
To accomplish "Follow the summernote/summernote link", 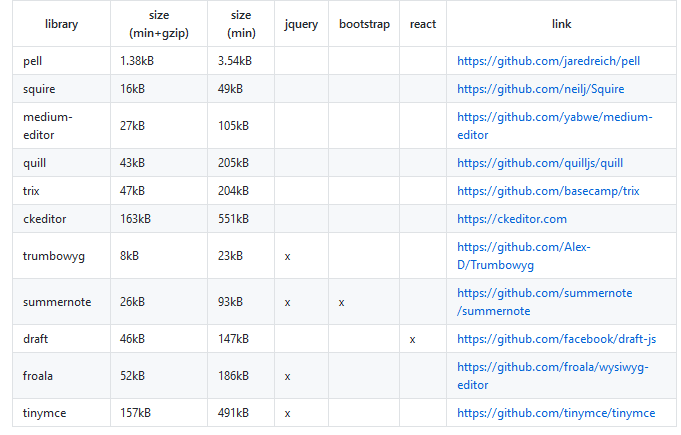I will click(x=545, y=302).
